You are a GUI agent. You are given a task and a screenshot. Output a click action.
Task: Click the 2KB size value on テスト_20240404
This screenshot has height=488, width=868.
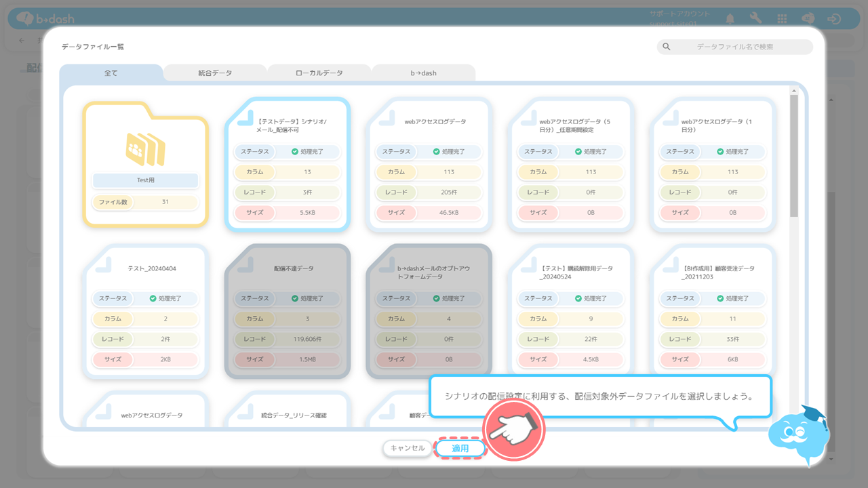(165, 359)
